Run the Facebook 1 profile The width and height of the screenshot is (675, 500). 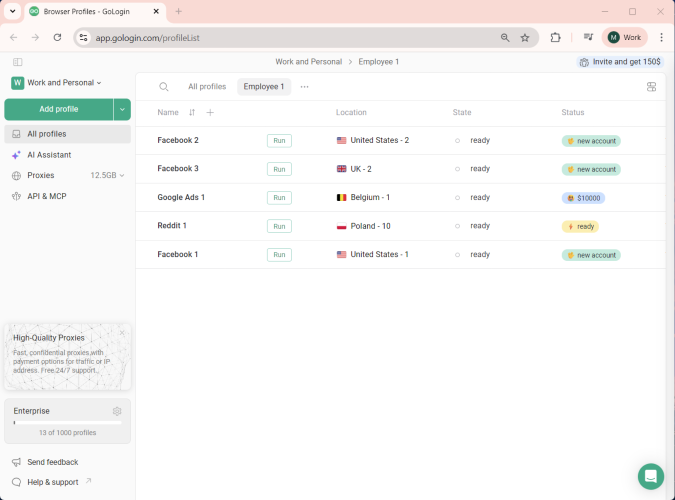click(x=279, y=255)
